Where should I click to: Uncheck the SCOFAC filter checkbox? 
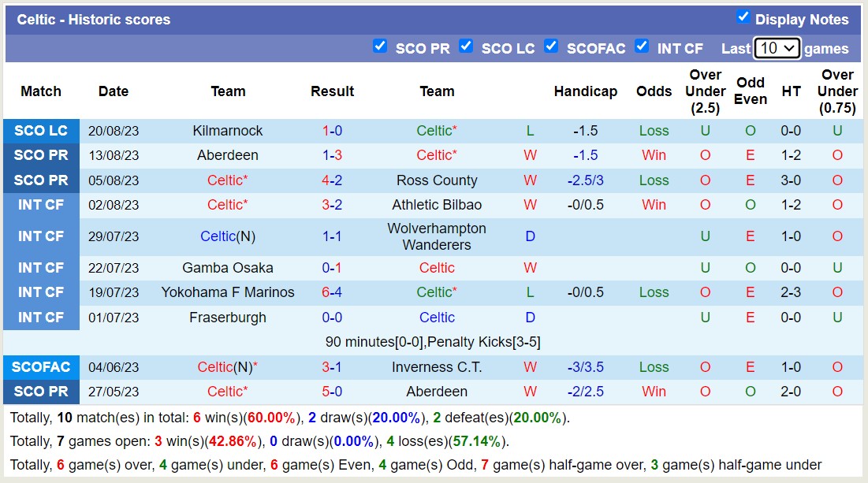[551, 46]
